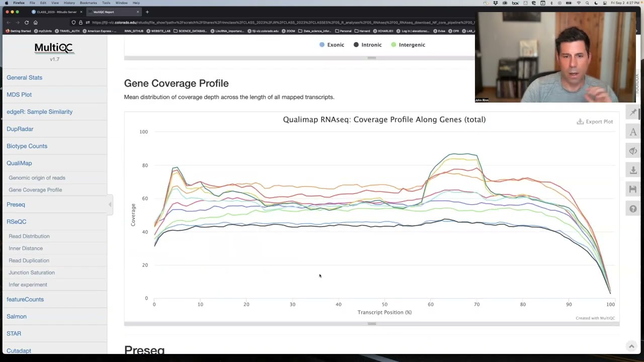
Task: Click the MultiQC logo
Action: (54, 48)
